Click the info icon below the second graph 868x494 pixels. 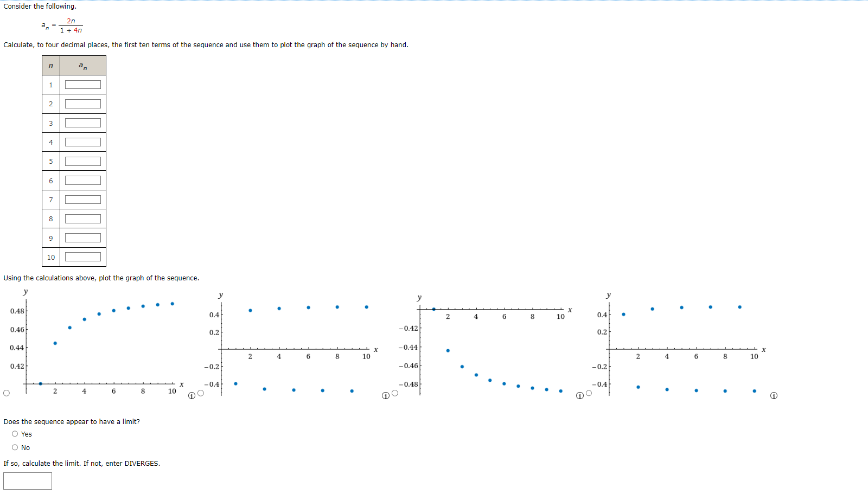click(x=385, y=396)
